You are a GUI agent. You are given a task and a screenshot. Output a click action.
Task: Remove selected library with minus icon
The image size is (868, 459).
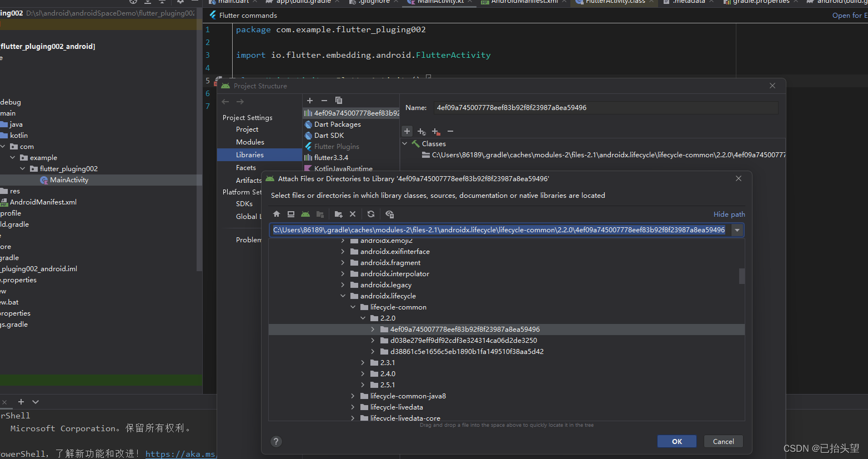324,101
